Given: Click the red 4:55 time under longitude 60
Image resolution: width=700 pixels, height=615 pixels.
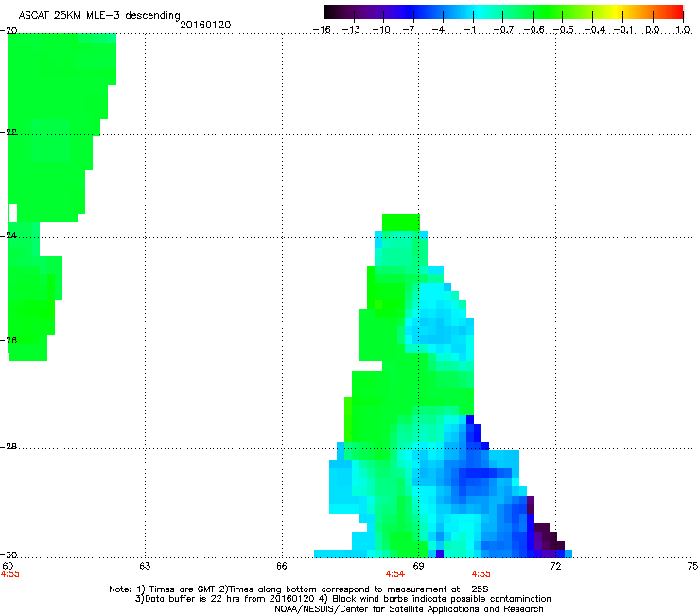Looking at the screenshot, I should coord(9,574).
